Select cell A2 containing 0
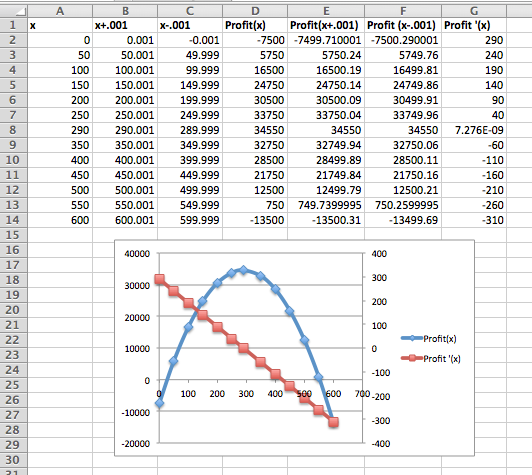This screenshot has height=475, width=532. pyautogui.click(x=60, y=40)
